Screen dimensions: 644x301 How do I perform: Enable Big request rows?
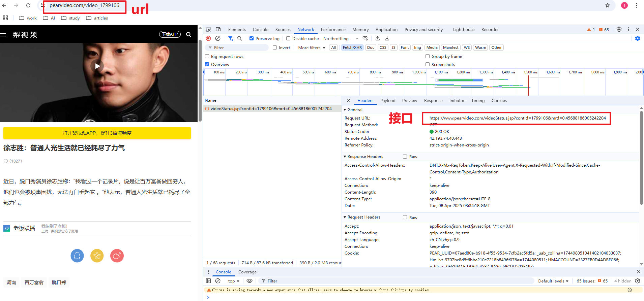coord(207,56)
